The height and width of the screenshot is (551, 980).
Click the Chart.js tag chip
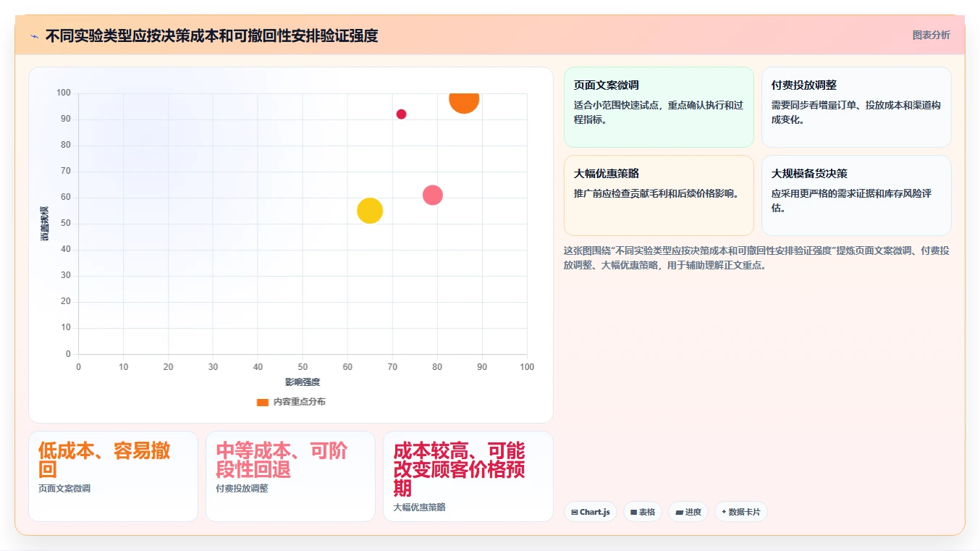[591, 512]
